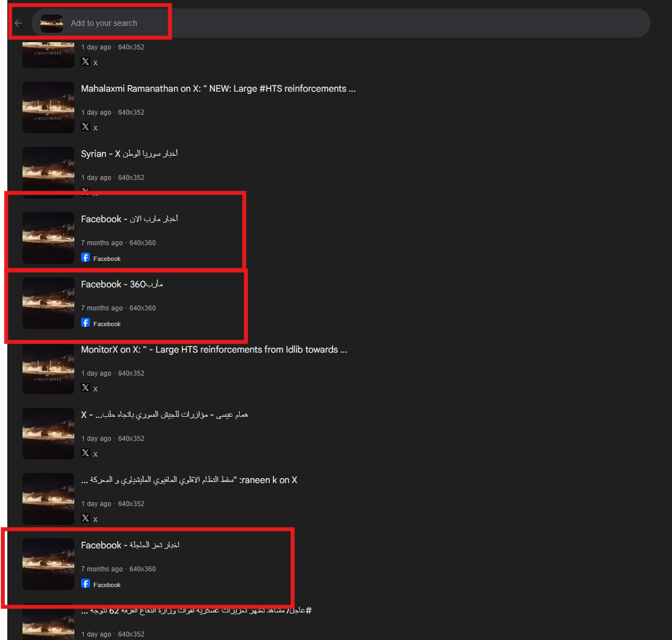This screenshot has height=640, width=672.
Task: Open thumbnail of Mahalaxmi Ramanathan result
Action: click(48, 107)
